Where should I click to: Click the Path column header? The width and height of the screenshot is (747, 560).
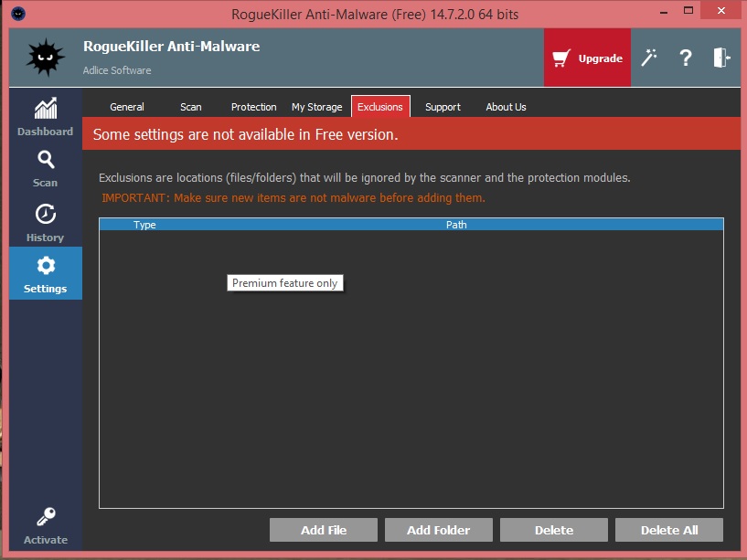456,225
